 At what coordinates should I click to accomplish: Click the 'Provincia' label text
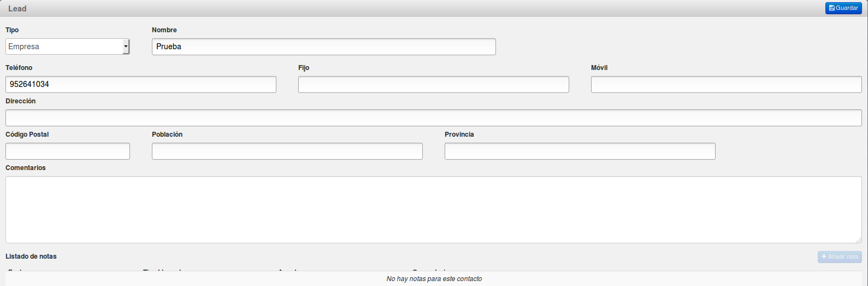[x=459, y=135]
